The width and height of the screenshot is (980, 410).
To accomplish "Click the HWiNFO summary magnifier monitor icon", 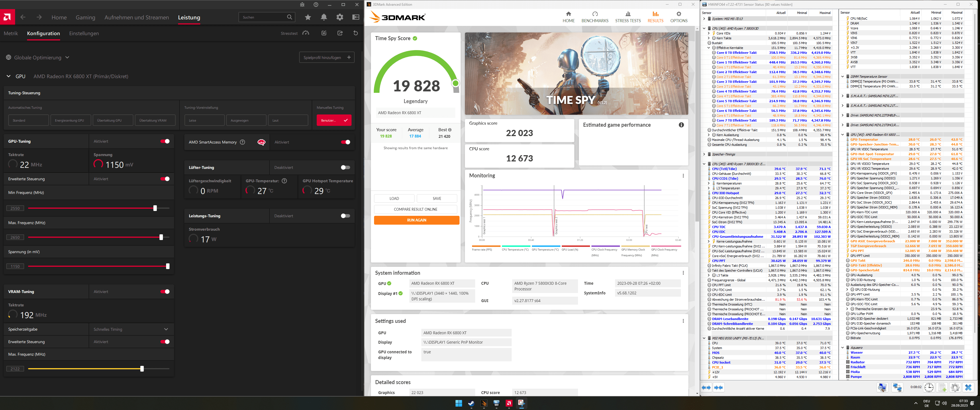I will pos(882,388).
